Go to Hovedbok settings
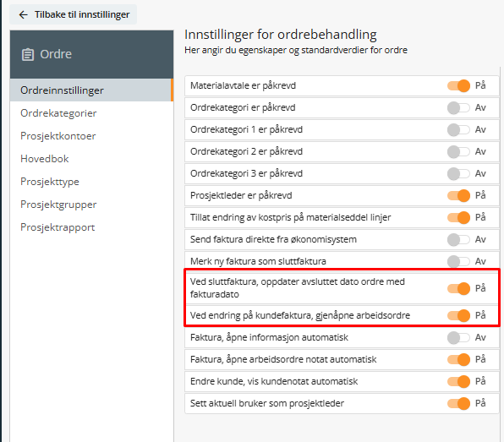The image size is (504, 442). 44,159
